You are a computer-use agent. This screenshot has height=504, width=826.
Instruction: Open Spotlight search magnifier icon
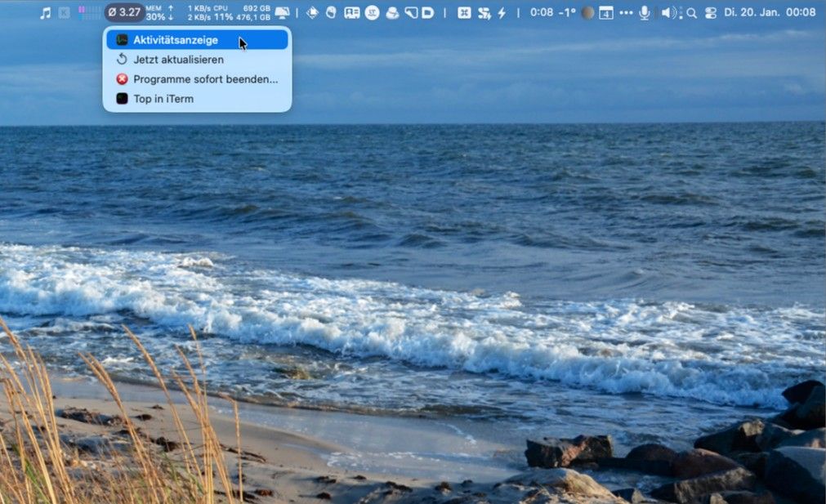coord(691,12)
